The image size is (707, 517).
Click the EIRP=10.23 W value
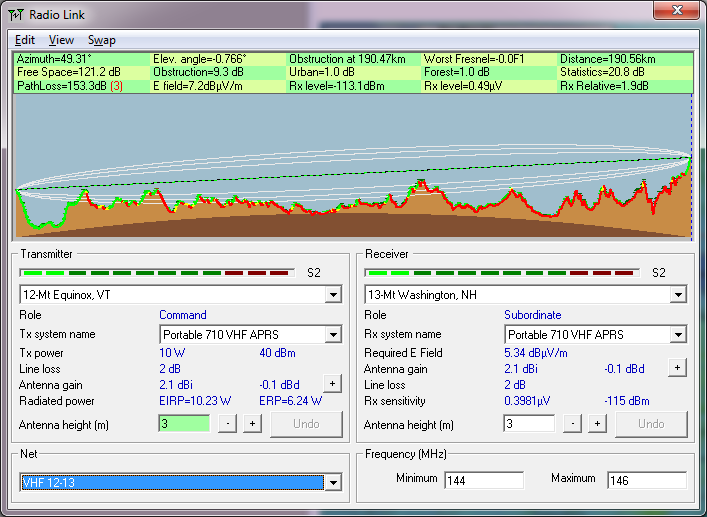click(x=195, y=401)
